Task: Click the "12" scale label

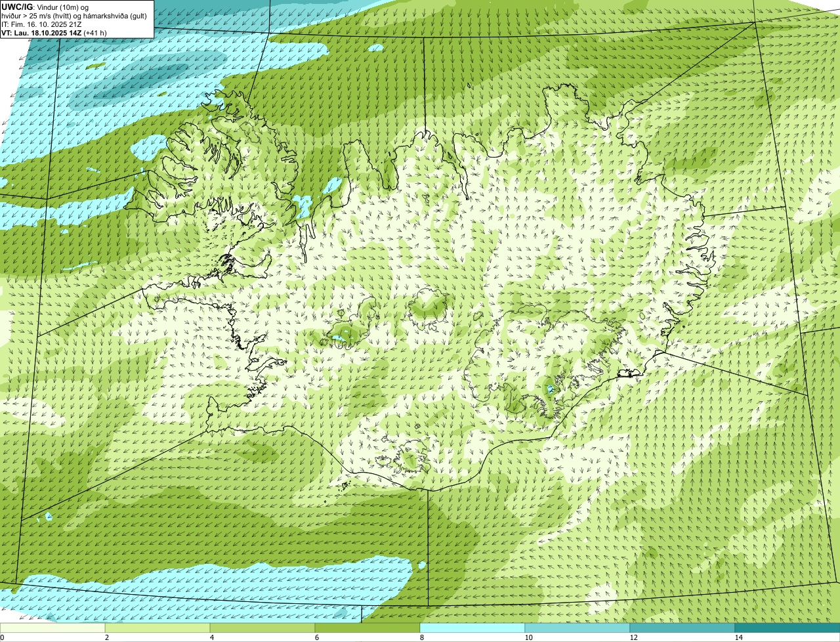Action: [x=633, y=637]
